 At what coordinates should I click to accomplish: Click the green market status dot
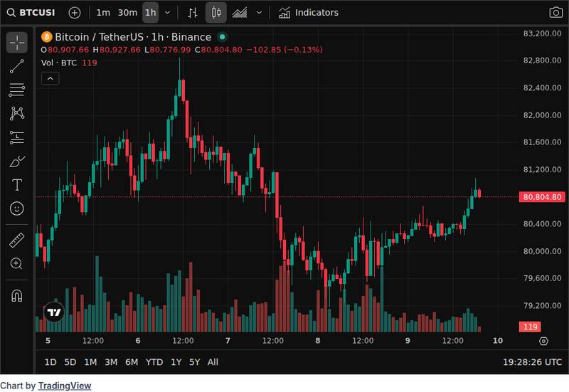222,37
